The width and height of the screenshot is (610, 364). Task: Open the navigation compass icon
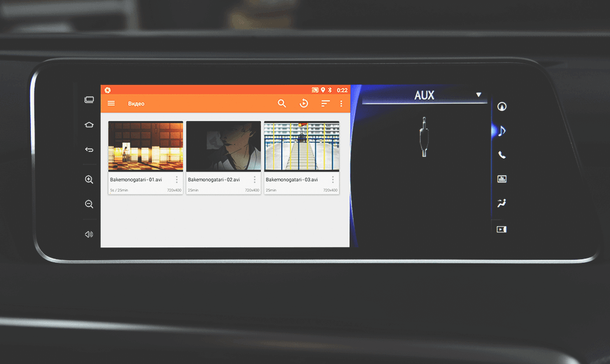click(x=502, y=106)
